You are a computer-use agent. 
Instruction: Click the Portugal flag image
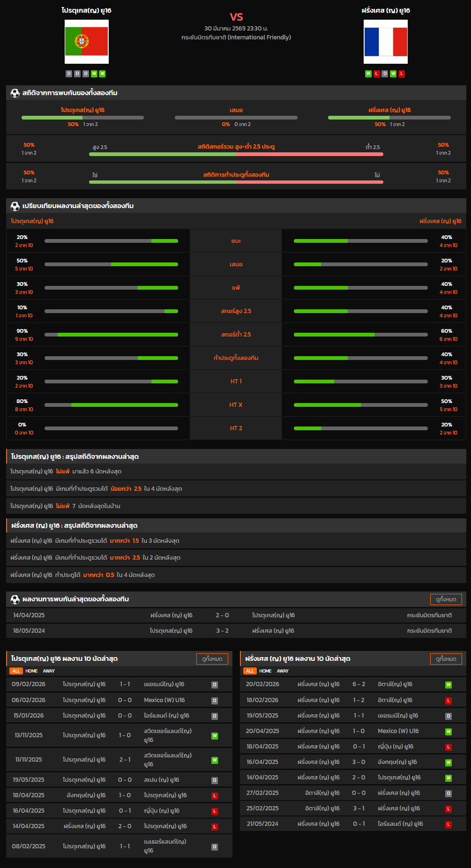(x=87, y=42)
